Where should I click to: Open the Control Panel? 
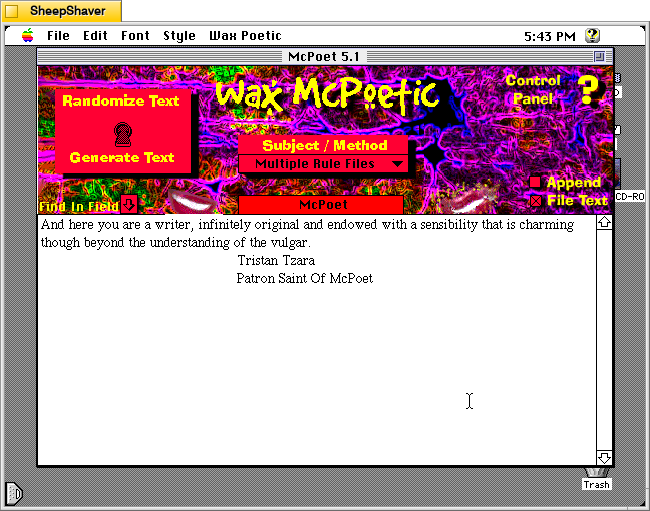(533, 90)
